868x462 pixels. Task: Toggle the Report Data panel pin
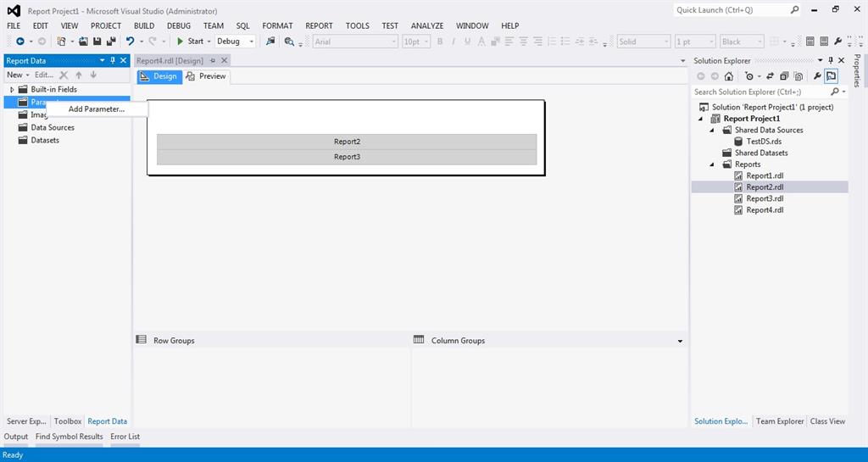(x=113, y=60)
